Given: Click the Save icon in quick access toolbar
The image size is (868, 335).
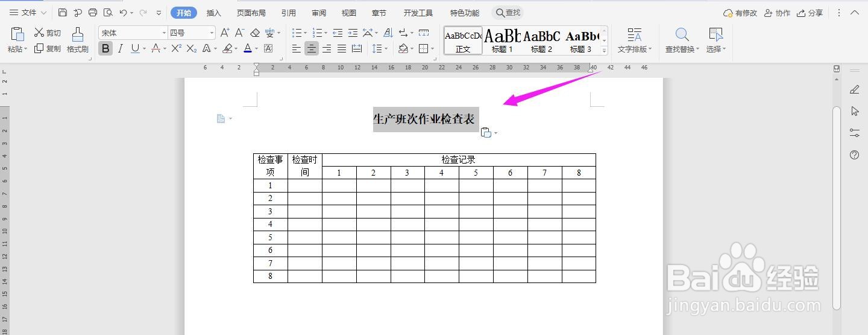Looking at the screenshot, I should pyautogui.click(x=63, y=13).
